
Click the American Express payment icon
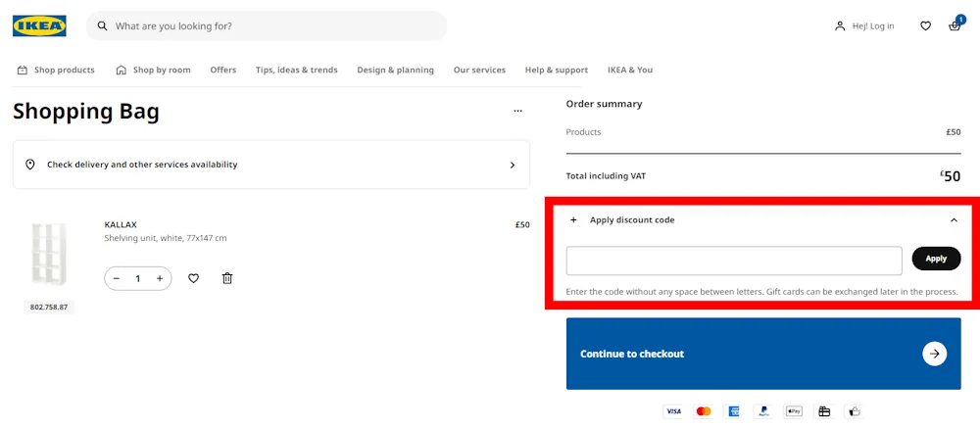[734, 411]
